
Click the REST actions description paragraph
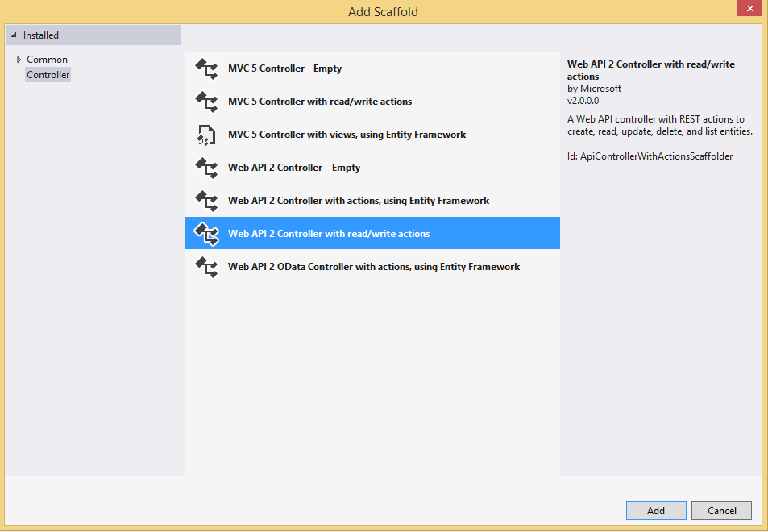[x=660, y=126]
